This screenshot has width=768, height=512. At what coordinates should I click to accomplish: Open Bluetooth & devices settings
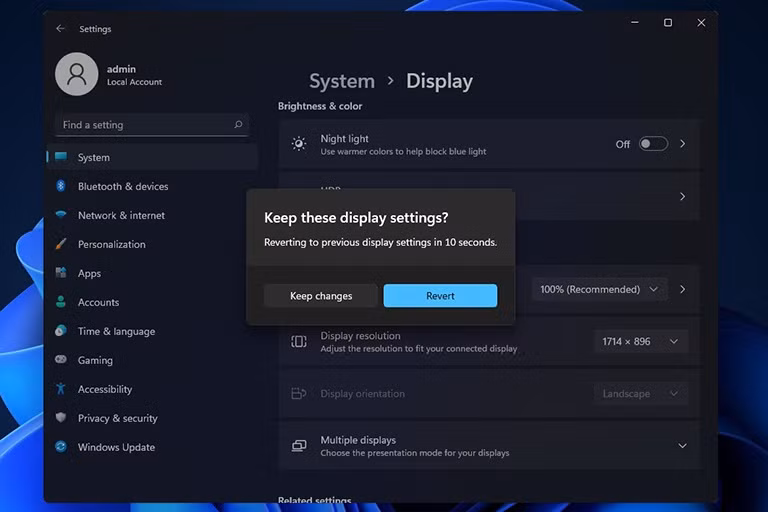[x=152, y=186]
